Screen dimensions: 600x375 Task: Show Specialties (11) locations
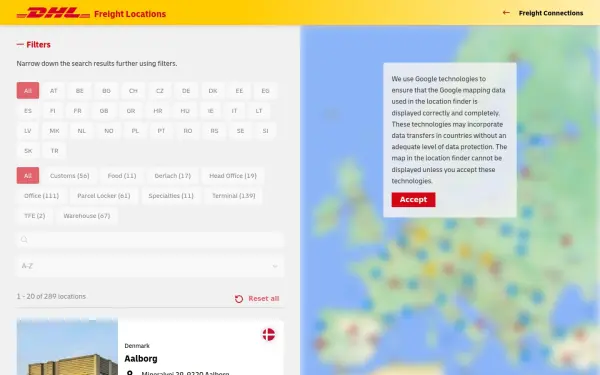pyautogui.click(x=171, y=196)
